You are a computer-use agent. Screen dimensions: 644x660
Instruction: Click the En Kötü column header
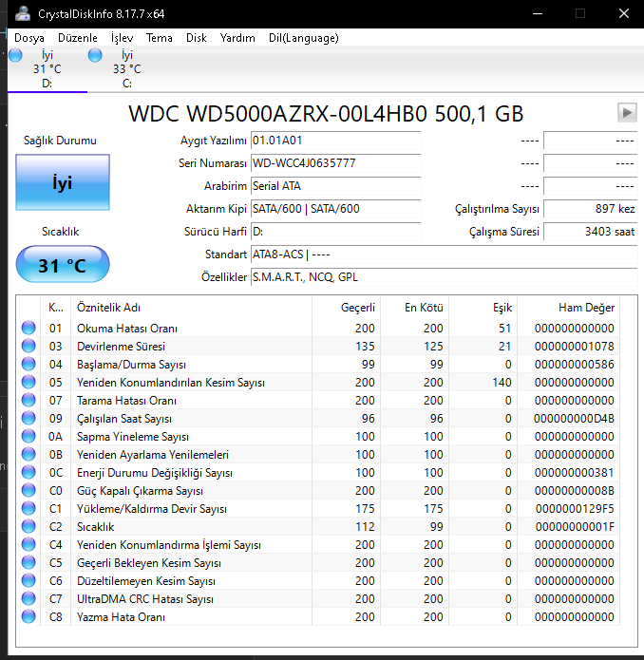(x=415, y=308)
